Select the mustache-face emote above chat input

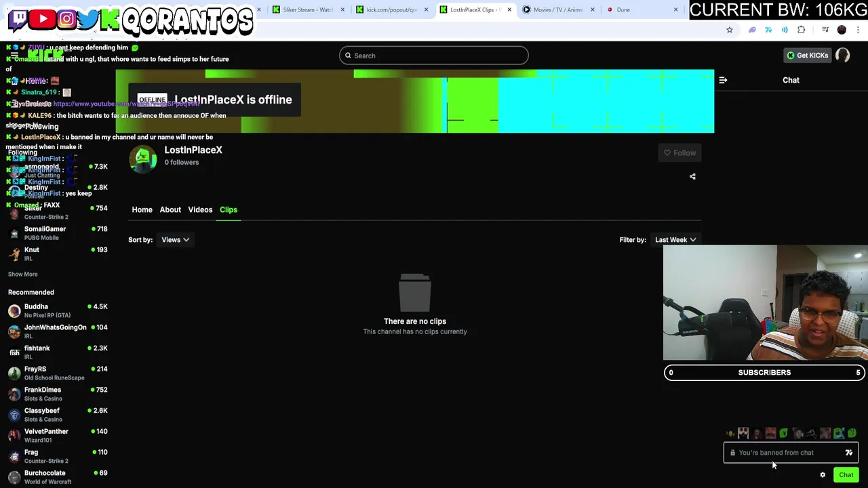[770, 433]
